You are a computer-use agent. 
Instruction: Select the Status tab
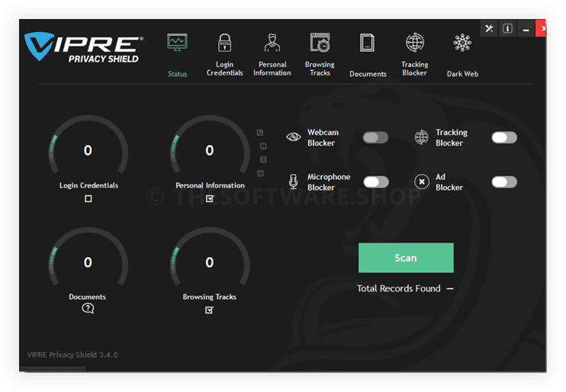pyautogui.click(x=177, y=55)
